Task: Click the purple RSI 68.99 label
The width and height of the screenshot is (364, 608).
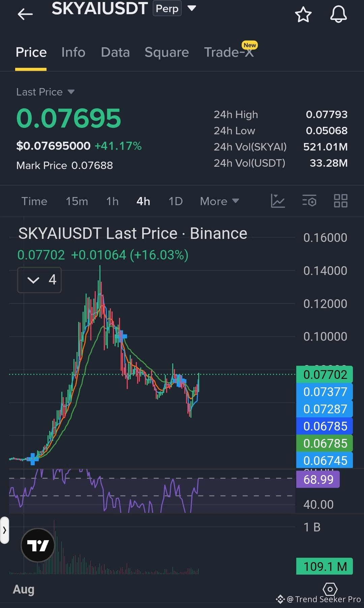Action: 318,479
